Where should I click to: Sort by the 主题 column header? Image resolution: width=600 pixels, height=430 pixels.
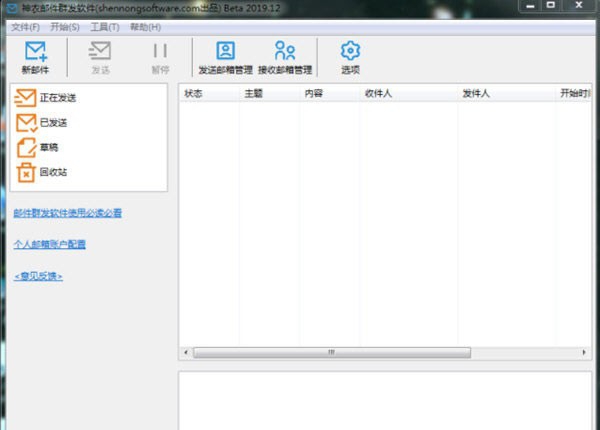click(269, 93)
